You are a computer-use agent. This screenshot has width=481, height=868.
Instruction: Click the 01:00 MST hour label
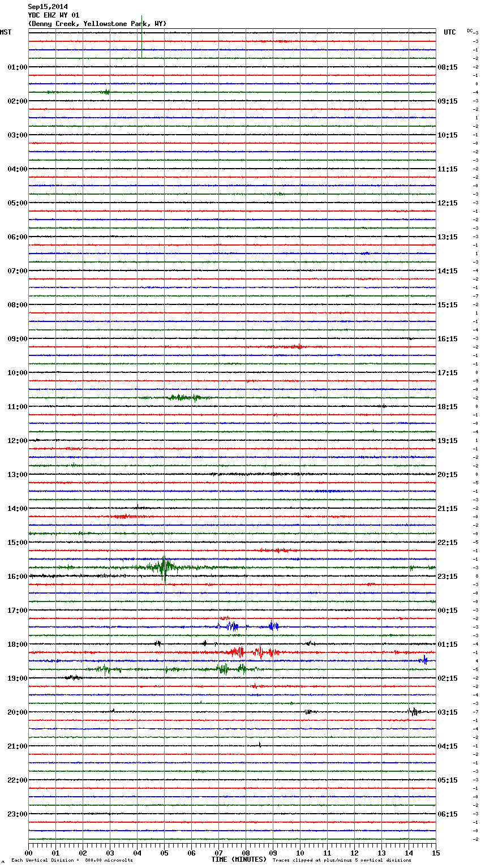pyautogui.click(x=17, y=67)
